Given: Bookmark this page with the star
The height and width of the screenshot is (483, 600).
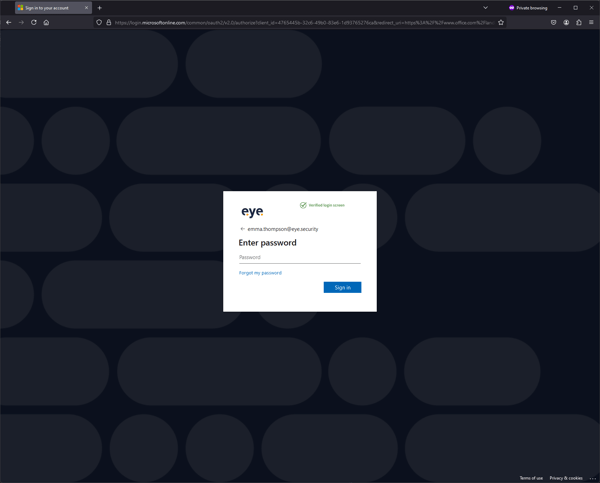Looking at the screenshot, I should pos(501,23).
